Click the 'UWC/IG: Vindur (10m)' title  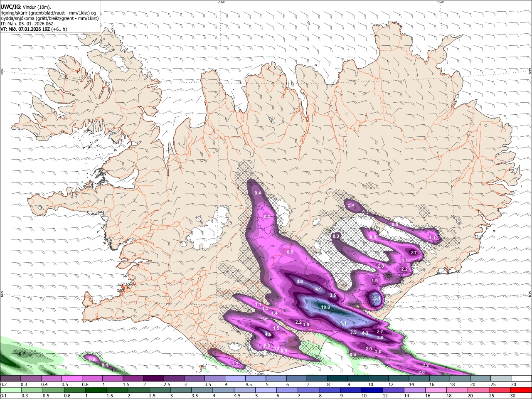coord(25,7)
